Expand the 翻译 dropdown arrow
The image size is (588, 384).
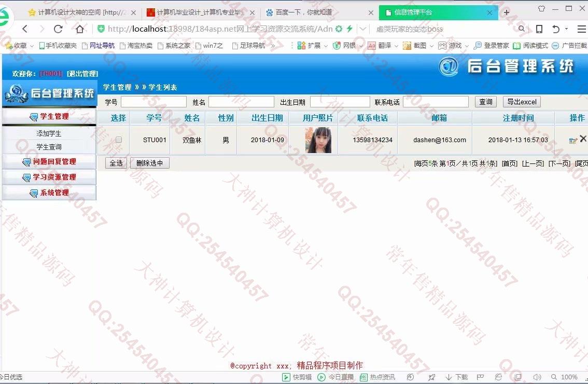pos(396,46)
